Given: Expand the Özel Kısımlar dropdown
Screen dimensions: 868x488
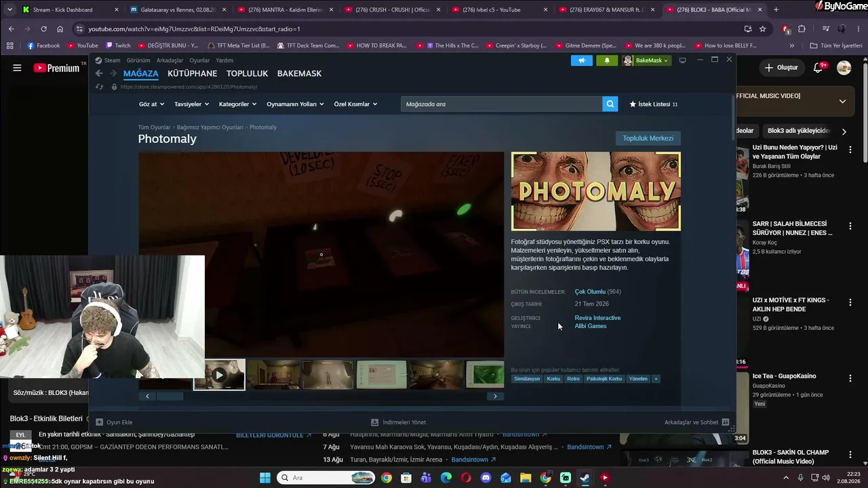Looking at the screenshot, I should (x=355, y=104).
